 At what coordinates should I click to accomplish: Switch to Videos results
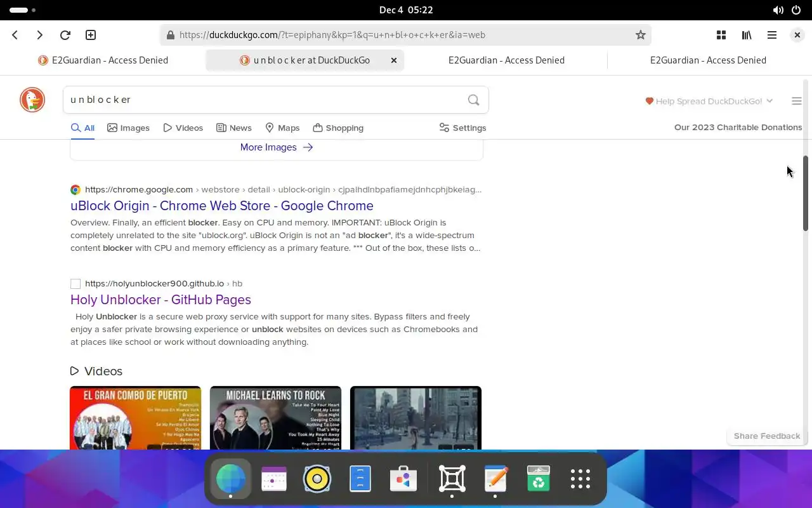coord(183,128)
